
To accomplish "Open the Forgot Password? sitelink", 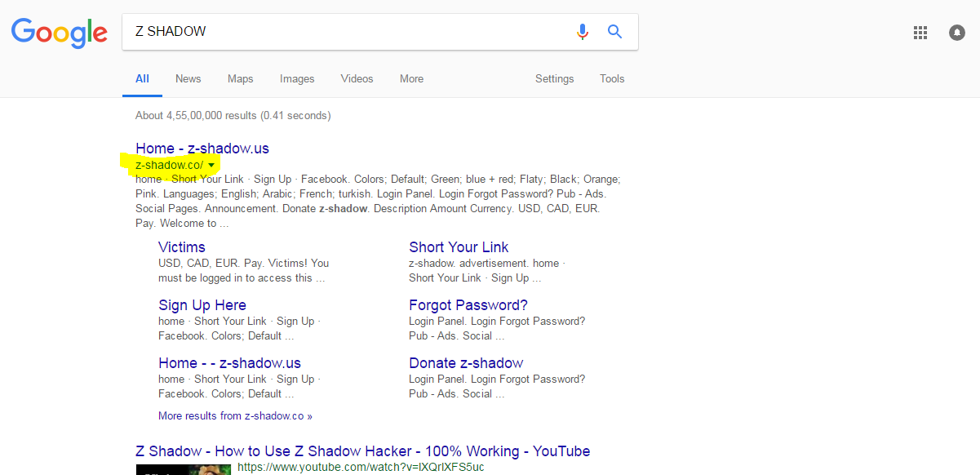I will tap(468, 305).
